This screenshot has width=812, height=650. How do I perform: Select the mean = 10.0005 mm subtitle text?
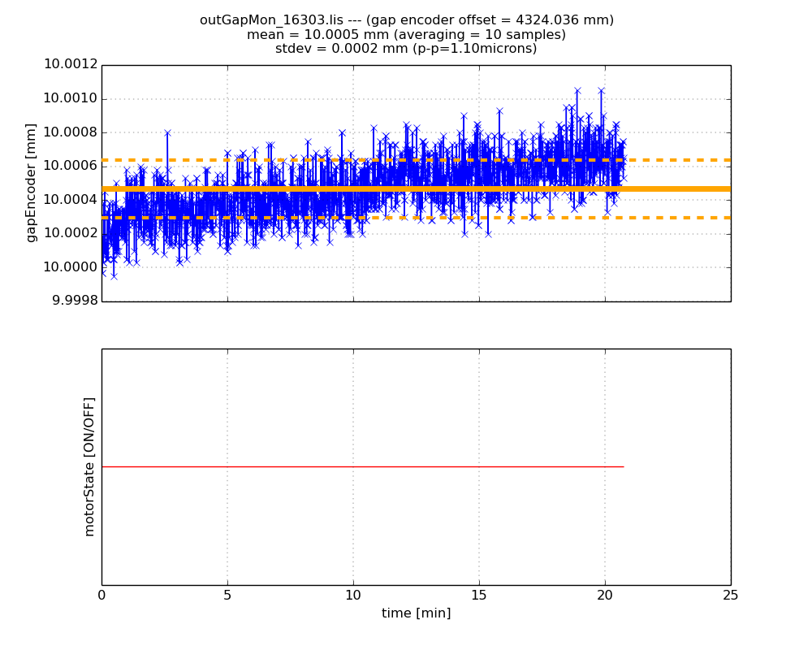coord(406,35)
